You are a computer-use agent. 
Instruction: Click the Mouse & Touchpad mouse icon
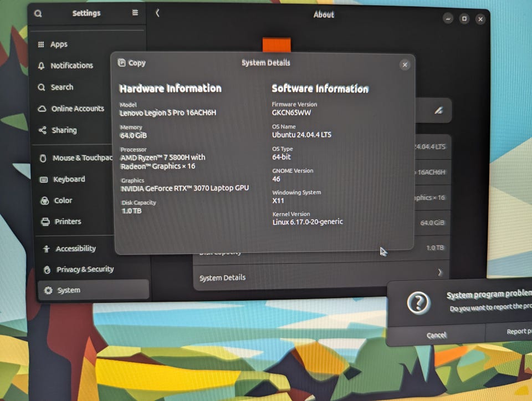click(x=43, y=158)
